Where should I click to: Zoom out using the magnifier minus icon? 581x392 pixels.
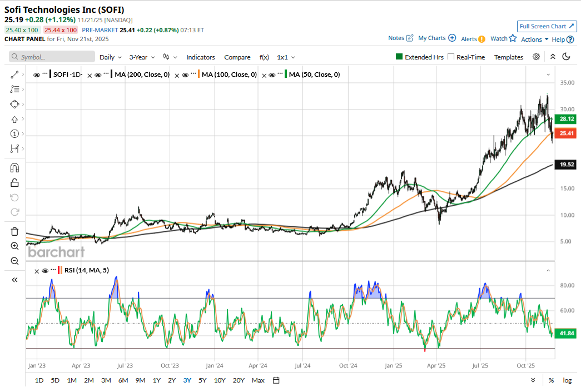[x=14, y=261]
